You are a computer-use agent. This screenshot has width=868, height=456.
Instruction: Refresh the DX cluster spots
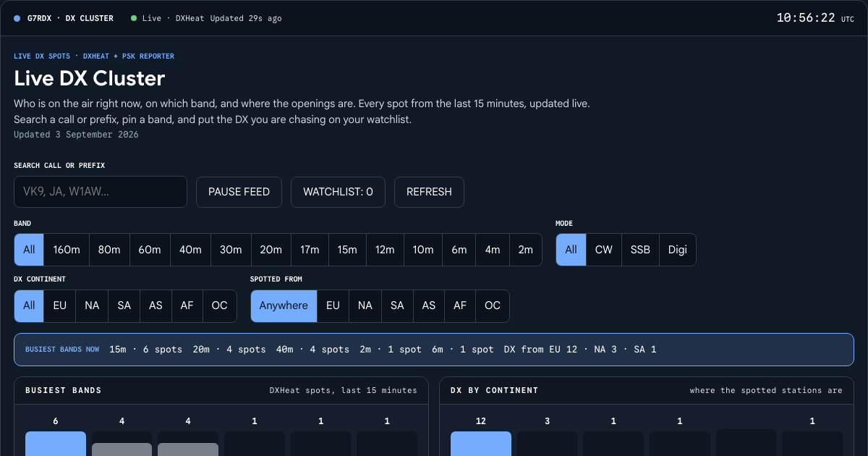[429, 192]
